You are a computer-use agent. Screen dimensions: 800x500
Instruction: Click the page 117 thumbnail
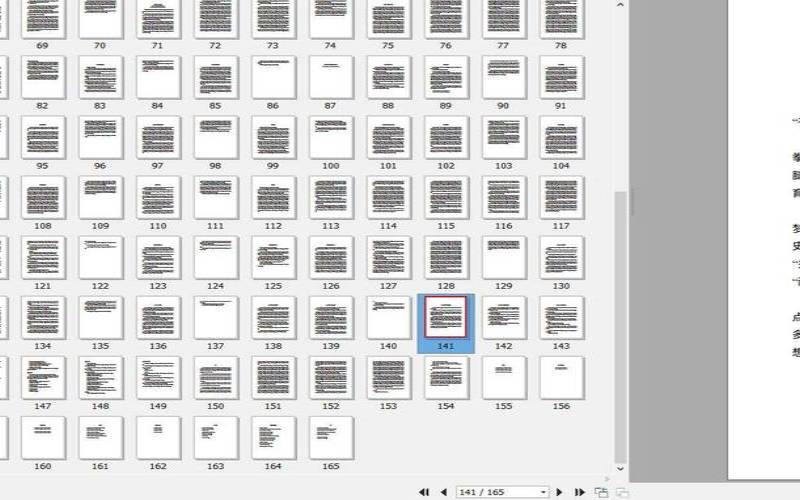tap(561, 198)
